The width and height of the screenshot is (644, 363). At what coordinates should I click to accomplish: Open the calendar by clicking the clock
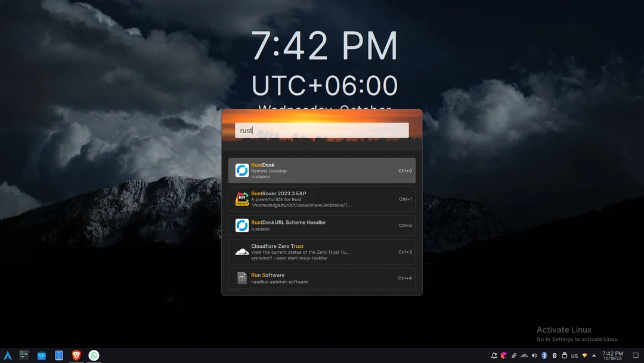[614, 355]
